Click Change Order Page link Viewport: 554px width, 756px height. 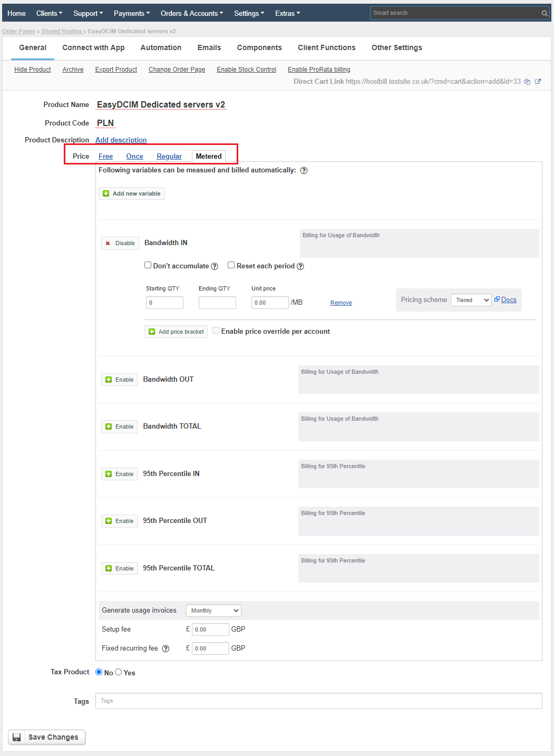click(177, 70)
